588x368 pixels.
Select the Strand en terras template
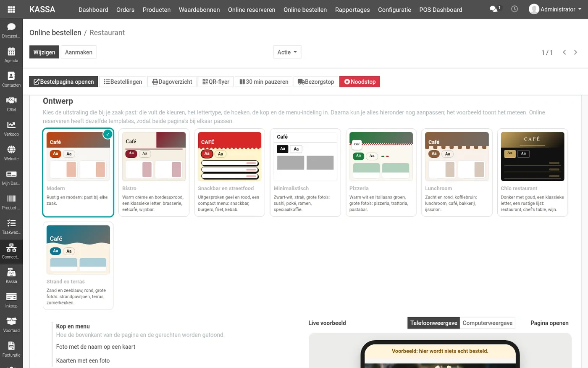click(x=78, y=266)
